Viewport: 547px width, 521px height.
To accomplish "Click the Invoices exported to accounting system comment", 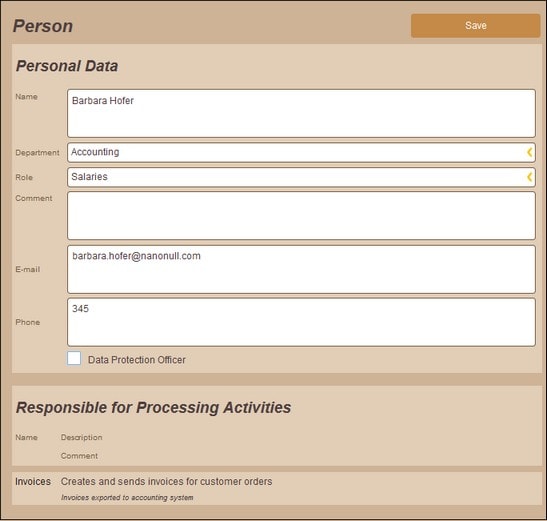I will tap(127, 498).
